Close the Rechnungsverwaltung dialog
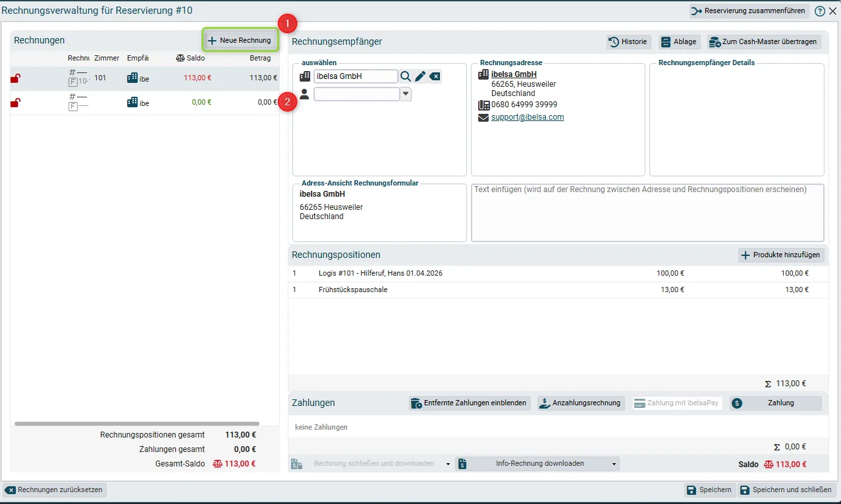This screenshot has height=504, width=841. pos(832,11)
